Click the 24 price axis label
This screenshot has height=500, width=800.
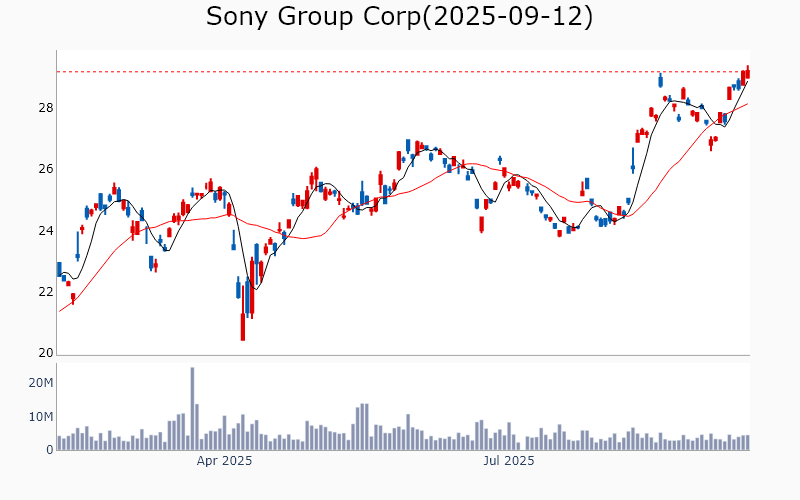pos(46,231)
